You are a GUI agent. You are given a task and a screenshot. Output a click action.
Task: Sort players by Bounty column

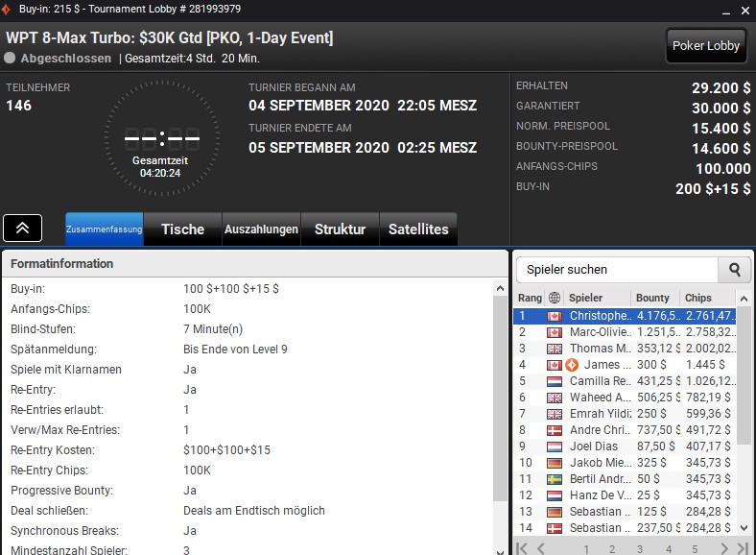(x=654, y=298)
